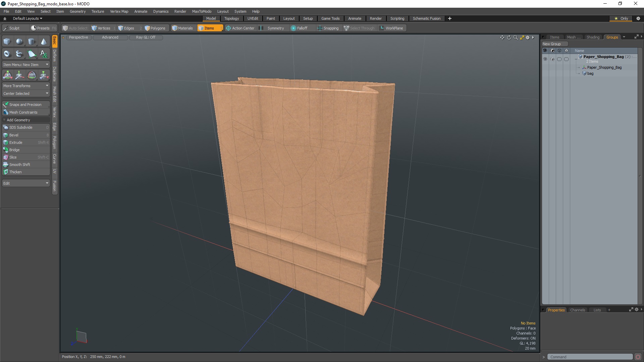Check the first lock box of Paper_Shopping_Bag group

click(559, 59)
